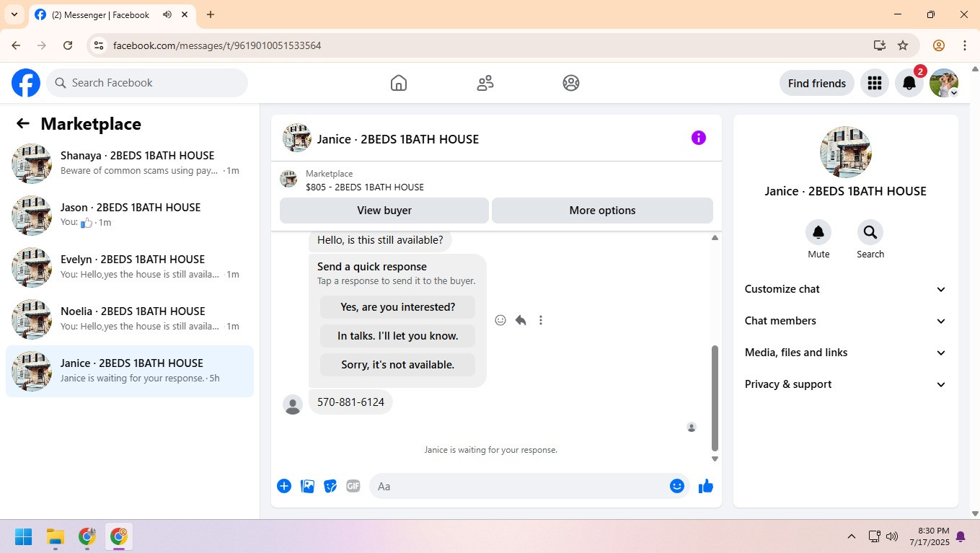Click the Janice listing thumbnail in right panel
The image size is (980, 553).
[846, 152]
